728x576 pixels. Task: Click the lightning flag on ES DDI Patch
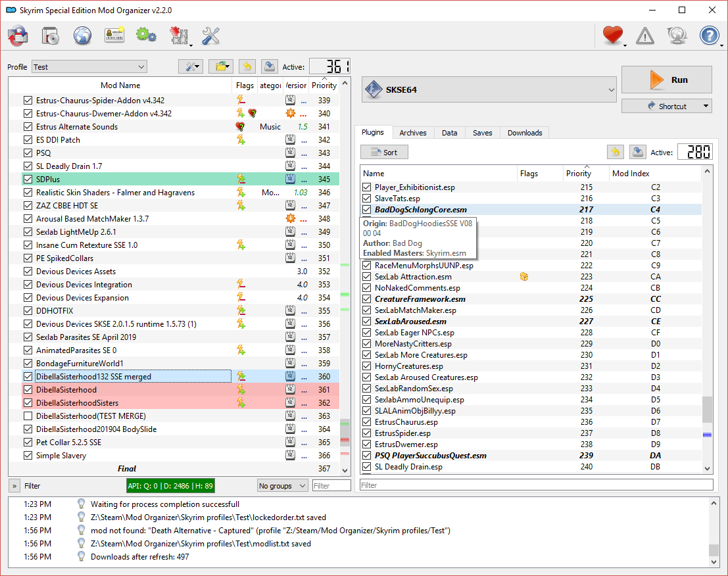pos(241,139)
